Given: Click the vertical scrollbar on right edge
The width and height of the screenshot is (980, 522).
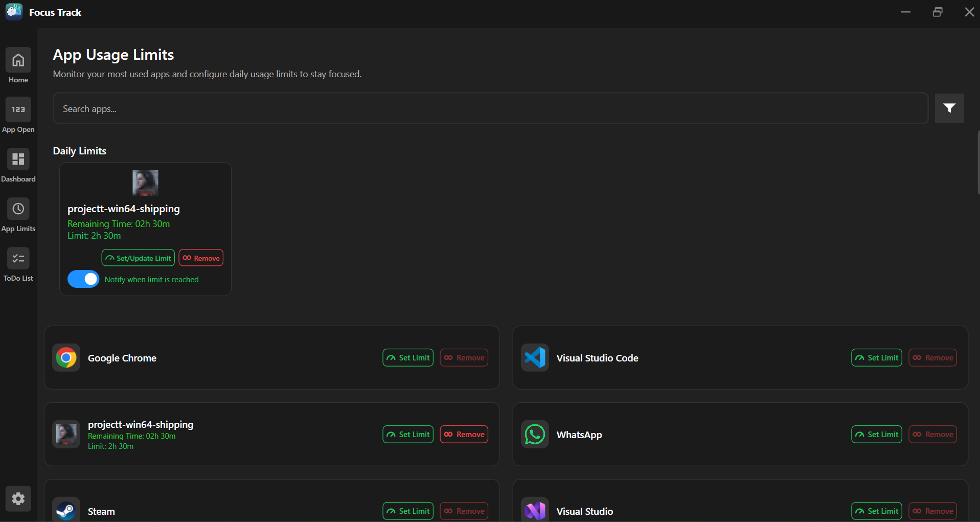Looking at the screenshot, I should tap(978, 163).
